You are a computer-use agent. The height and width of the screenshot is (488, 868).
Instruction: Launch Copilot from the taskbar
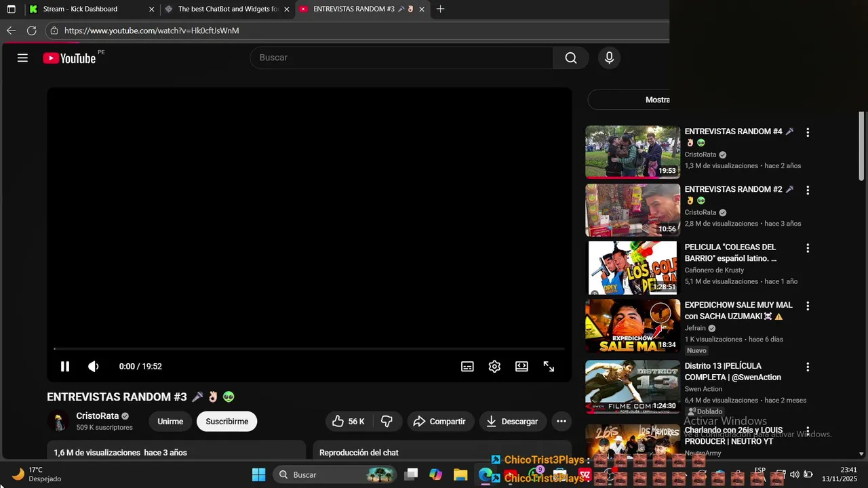tap(435, 474)
